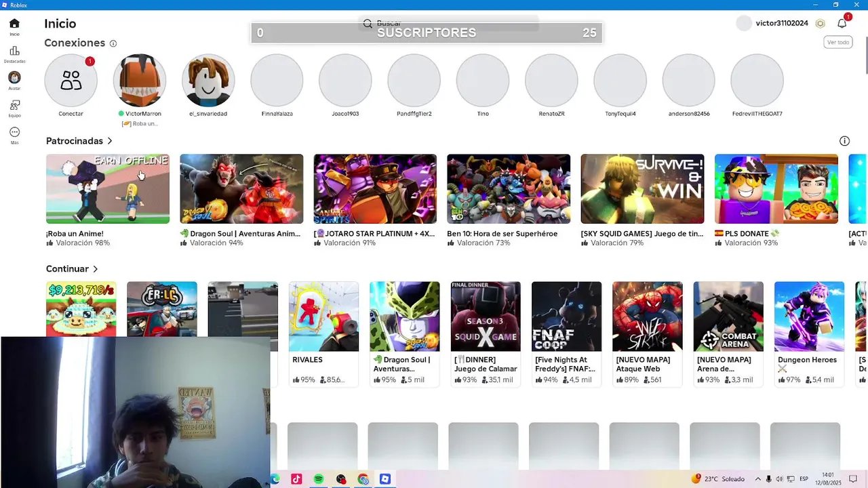The image size is (868, 488).
Task: Open el_sinvariedad's avatar
Action: [208, 81]
